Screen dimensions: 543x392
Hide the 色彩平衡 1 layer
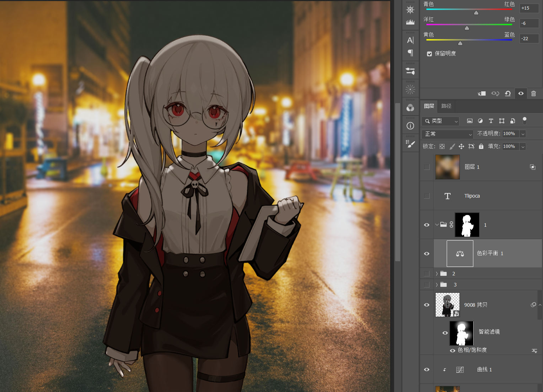click(x=427, y=253)
